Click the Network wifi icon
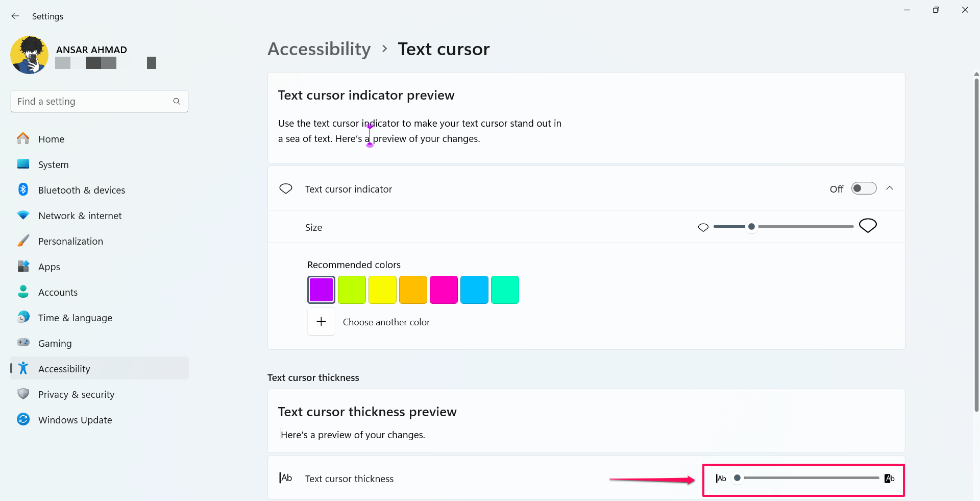The image size is (980, 501). coord(23,215)
